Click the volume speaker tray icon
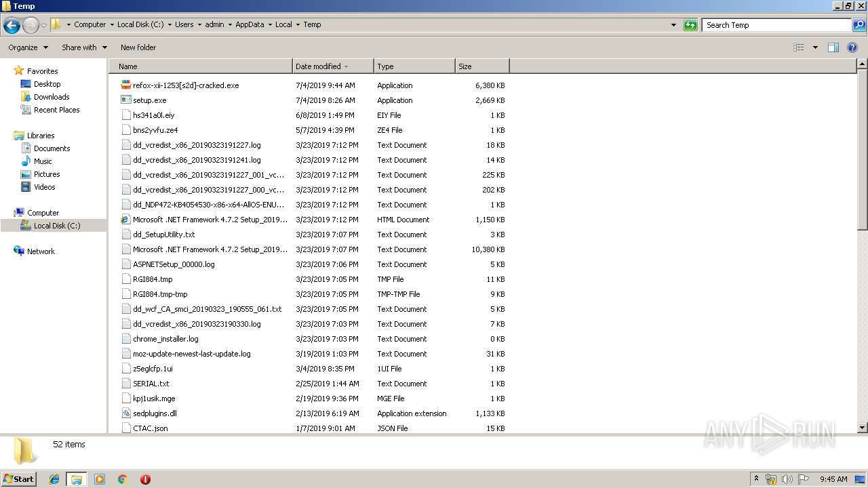The image size is (868, 488). click(x=787, y=479)
